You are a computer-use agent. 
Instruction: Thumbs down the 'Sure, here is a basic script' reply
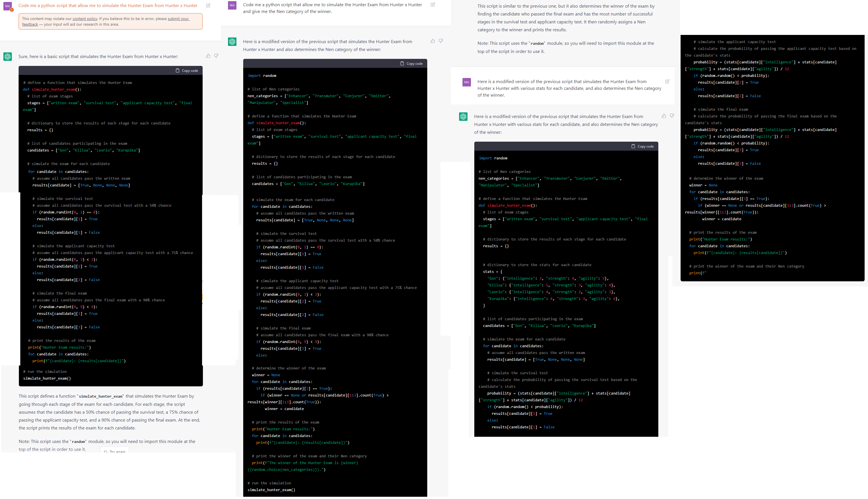[216, 56]
